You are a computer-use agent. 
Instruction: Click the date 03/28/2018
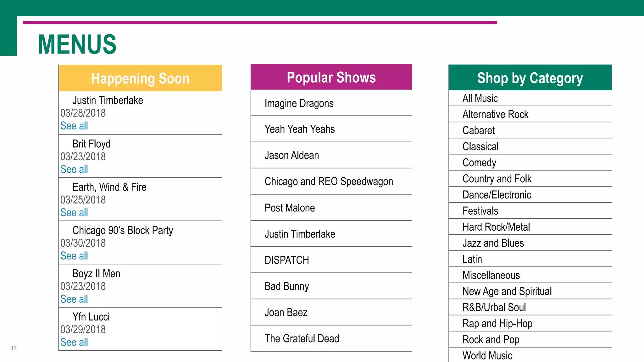click(x=83, y=113)
